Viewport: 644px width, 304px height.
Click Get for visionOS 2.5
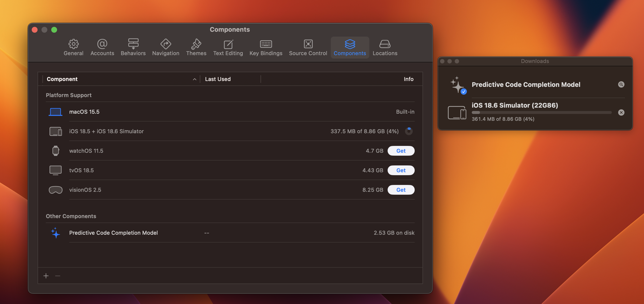(x=401, y=190)
